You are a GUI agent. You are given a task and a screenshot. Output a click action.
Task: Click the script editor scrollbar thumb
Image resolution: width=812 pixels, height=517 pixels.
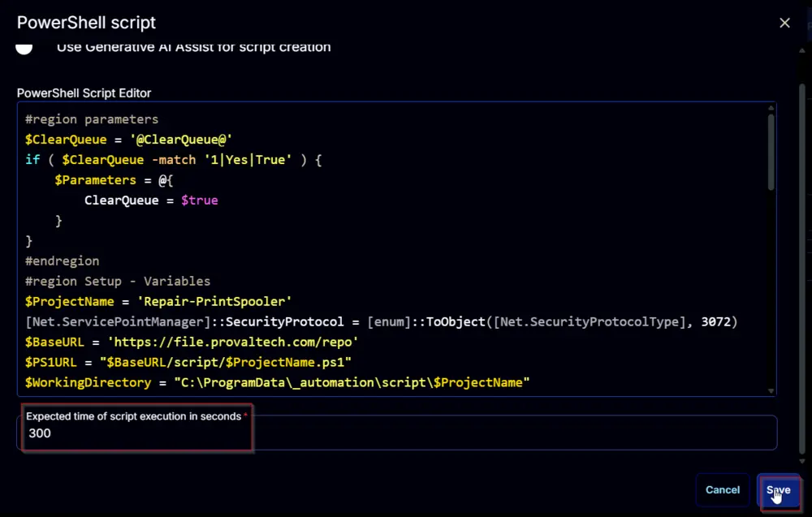pos(771,152)
